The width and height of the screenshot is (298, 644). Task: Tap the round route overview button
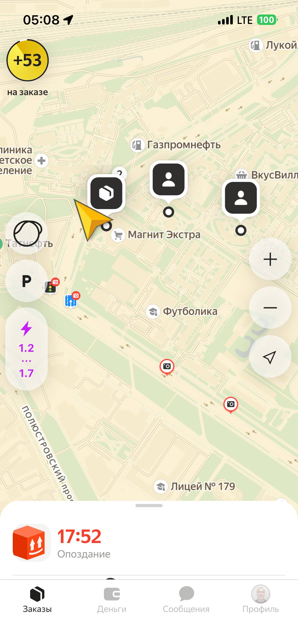coord(27,233)
